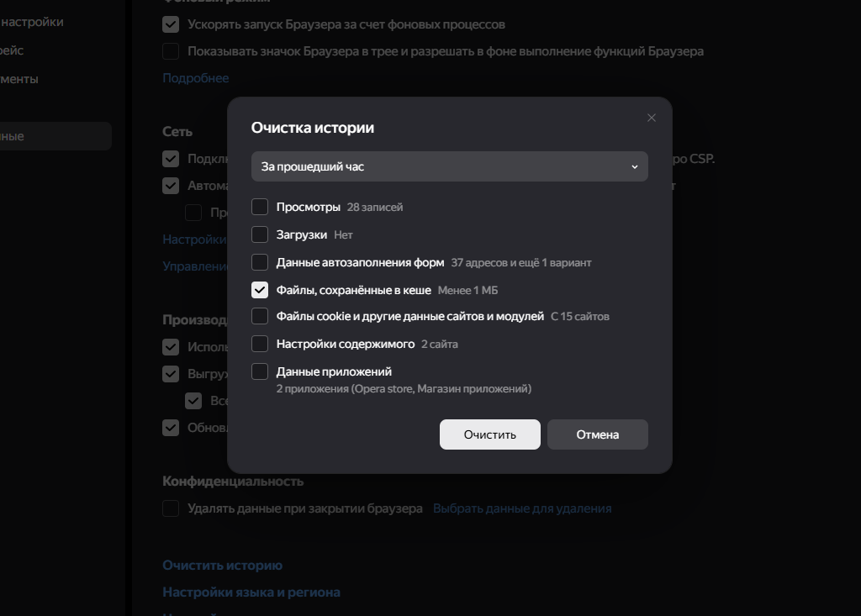This screenshot has height=616, width=861.
Task: Uncheck Ускорять запуск Браузера за счет фоновых процессов
Action: (171, 24)
